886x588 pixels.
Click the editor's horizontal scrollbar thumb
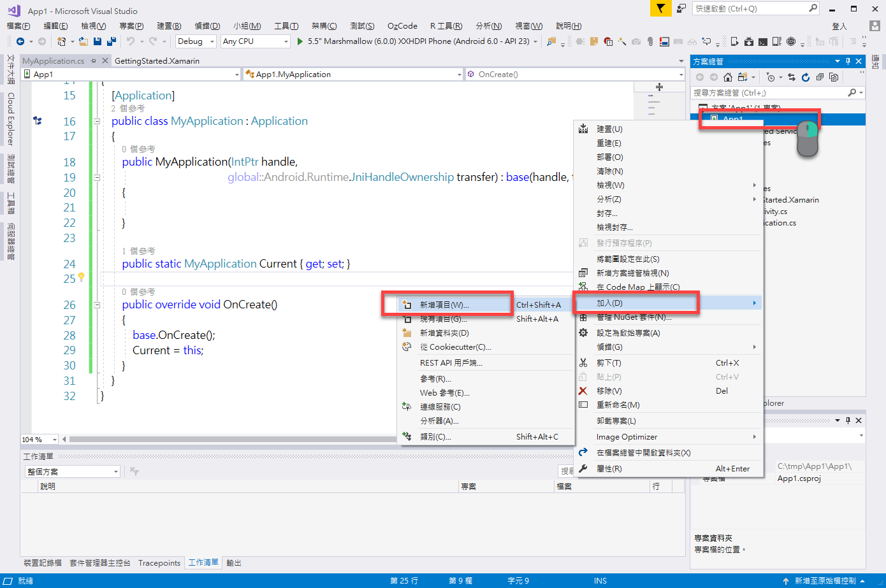233,440
